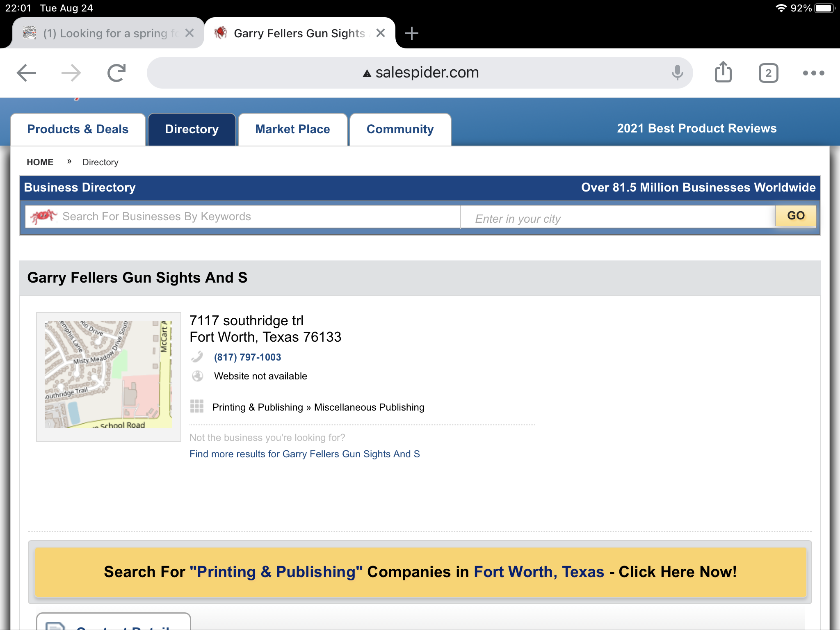The height and width of the screenshot is (630, 840).
Task: Open the Market Place tab
Action: tap(292, 129)
